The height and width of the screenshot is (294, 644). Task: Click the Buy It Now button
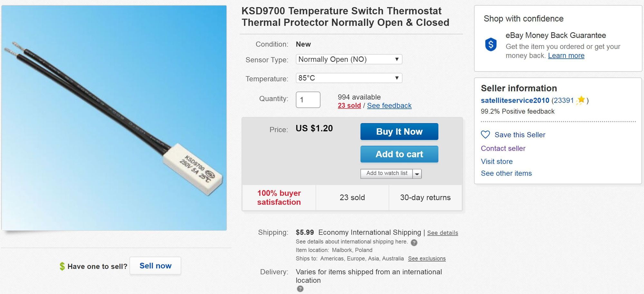point(399,132)
